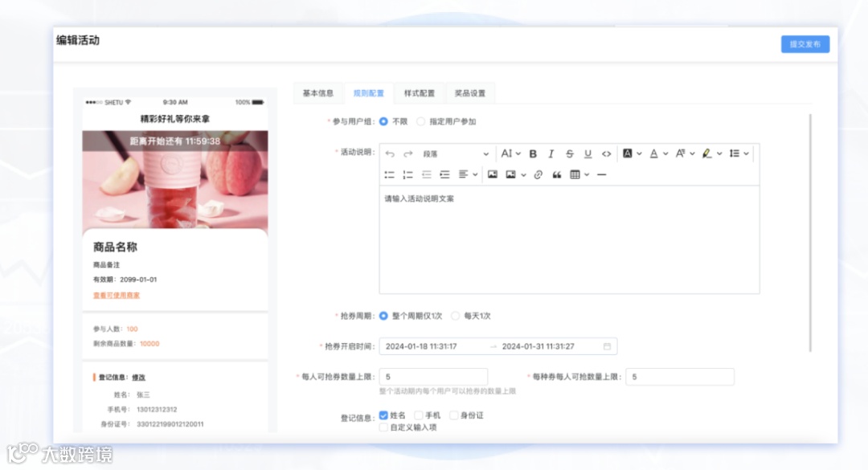Screen dimensions: 868x470
Task: Insert a block quote
Action: pyautogui.click(x=556, y=175)
